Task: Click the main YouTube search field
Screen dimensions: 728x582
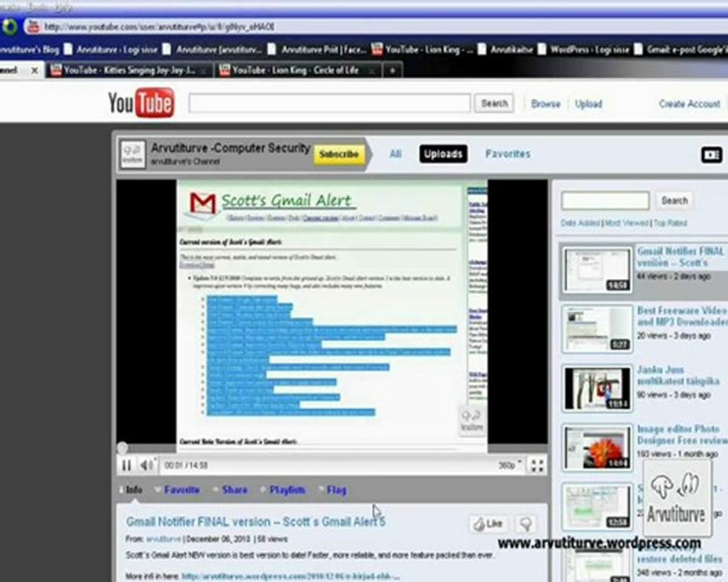Action: pos(330,103)
